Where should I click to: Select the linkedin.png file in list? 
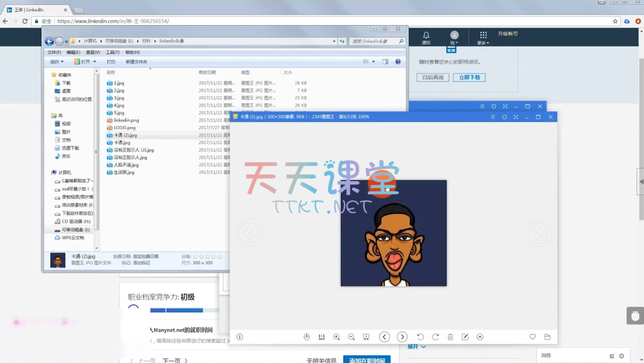coord(126,120)
